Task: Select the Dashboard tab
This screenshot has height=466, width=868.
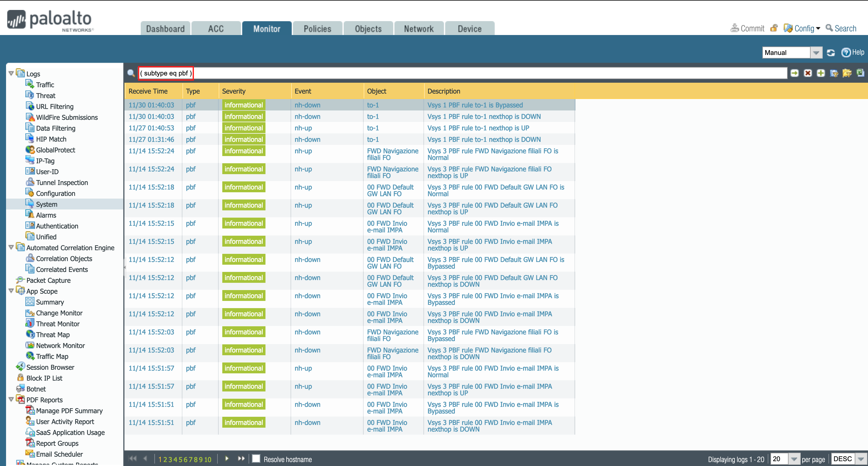Action: pos(165,28)
